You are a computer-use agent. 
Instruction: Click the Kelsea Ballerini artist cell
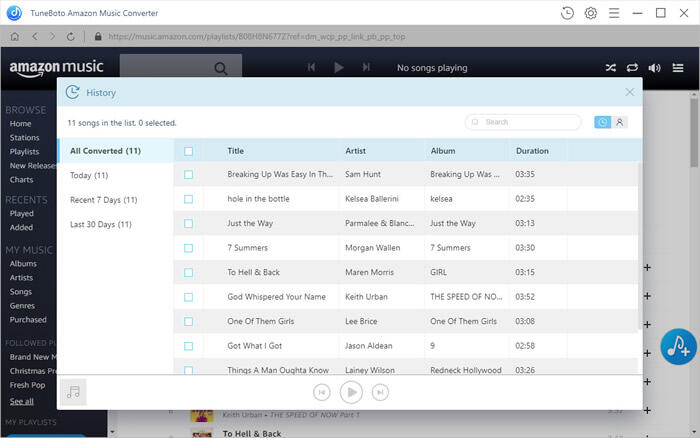coord(371,199)
